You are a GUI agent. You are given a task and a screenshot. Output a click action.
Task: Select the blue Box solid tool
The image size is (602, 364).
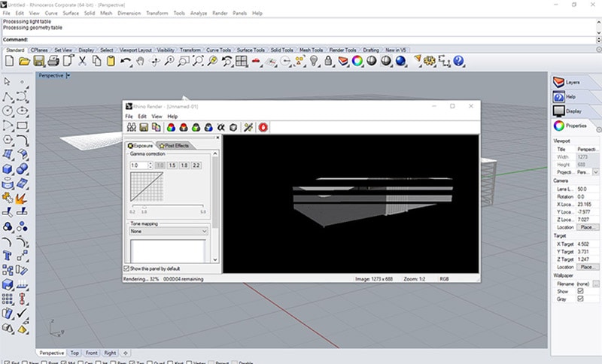[8, 168]
